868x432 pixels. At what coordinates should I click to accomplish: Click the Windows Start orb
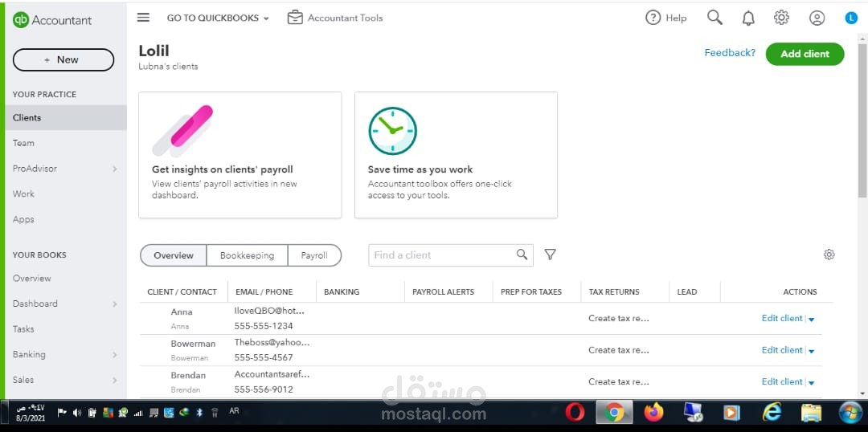coord(851,413)
